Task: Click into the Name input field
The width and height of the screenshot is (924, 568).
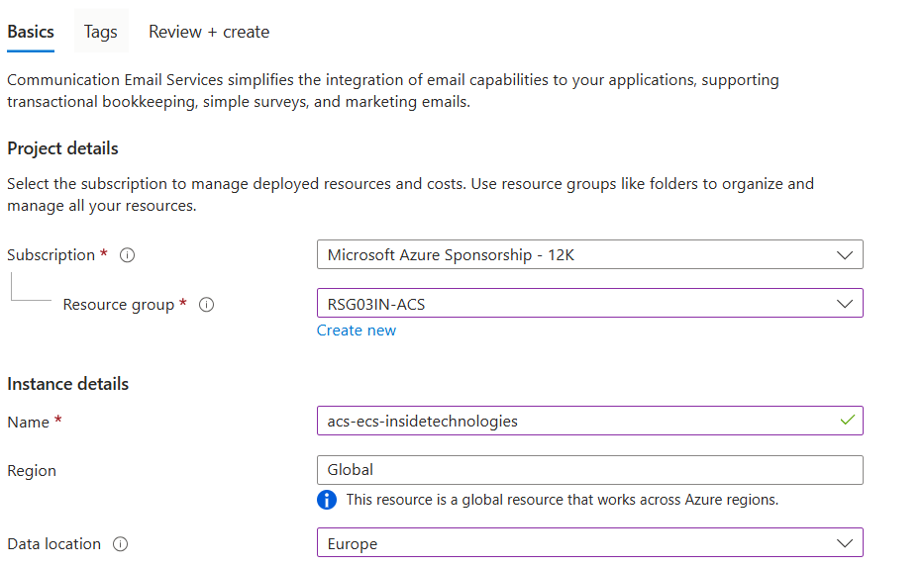Action: [x=574, y=422]
